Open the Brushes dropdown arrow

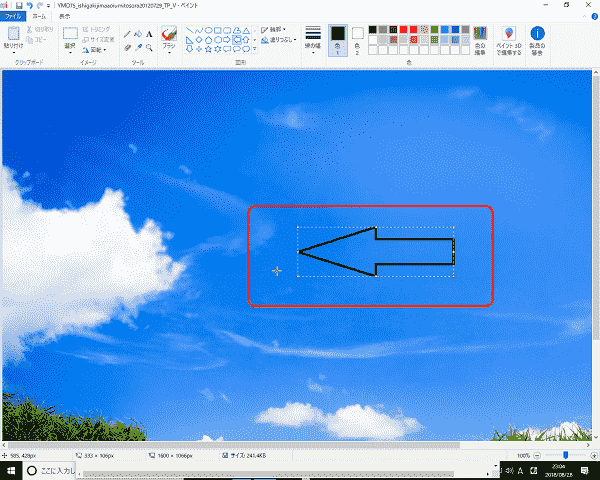click(x=169, y=52)
